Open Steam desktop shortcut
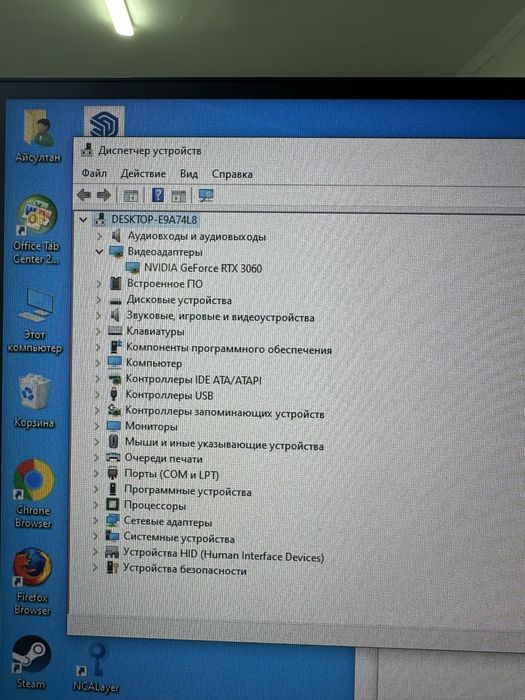 point(31,662)
